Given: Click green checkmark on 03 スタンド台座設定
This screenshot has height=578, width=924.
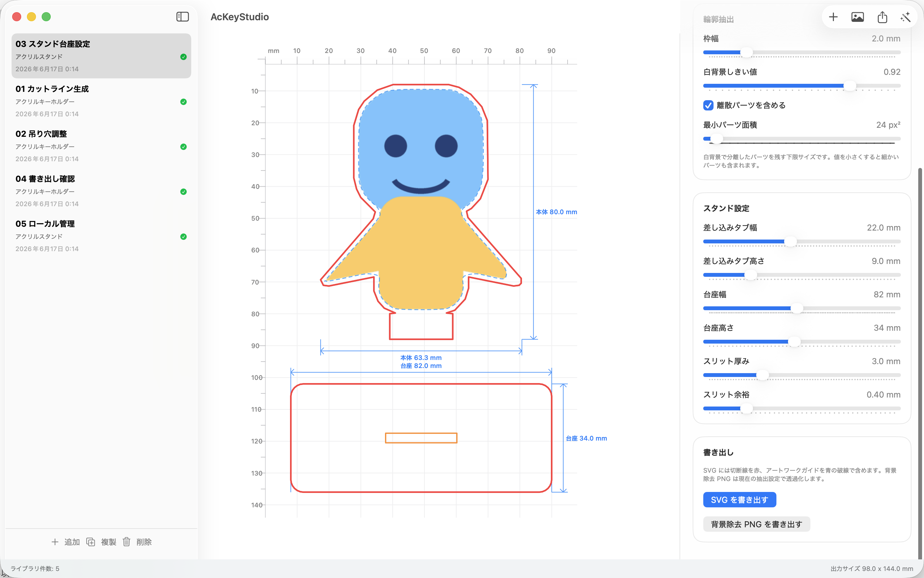Looking at the screenshot, I should [x=183, y=57].
